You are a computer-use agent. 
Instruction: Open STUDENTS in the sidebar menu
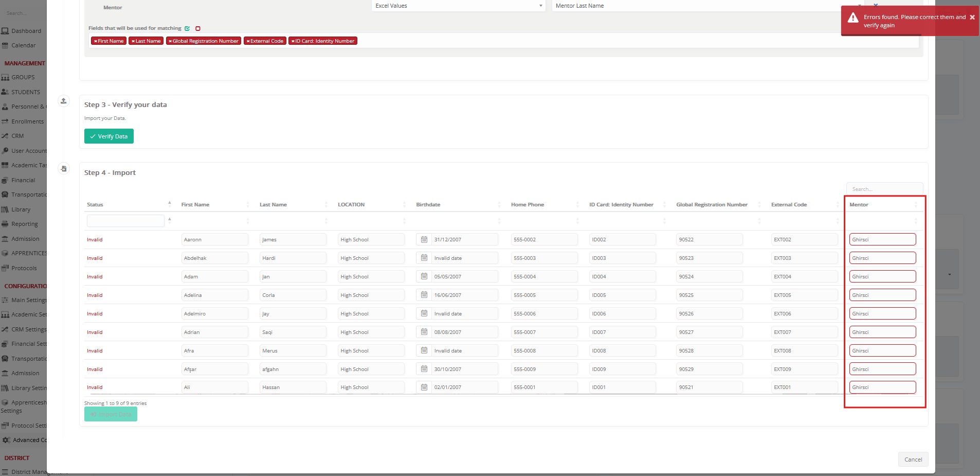[25, 92]
